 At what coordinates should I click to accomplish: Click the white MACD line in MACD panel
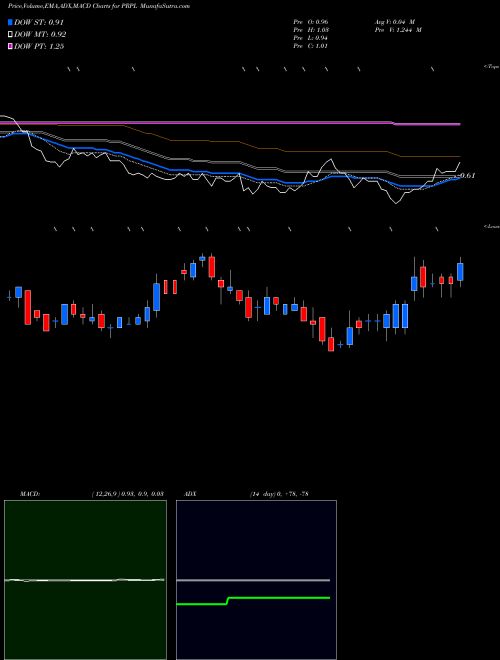(84, 580)
